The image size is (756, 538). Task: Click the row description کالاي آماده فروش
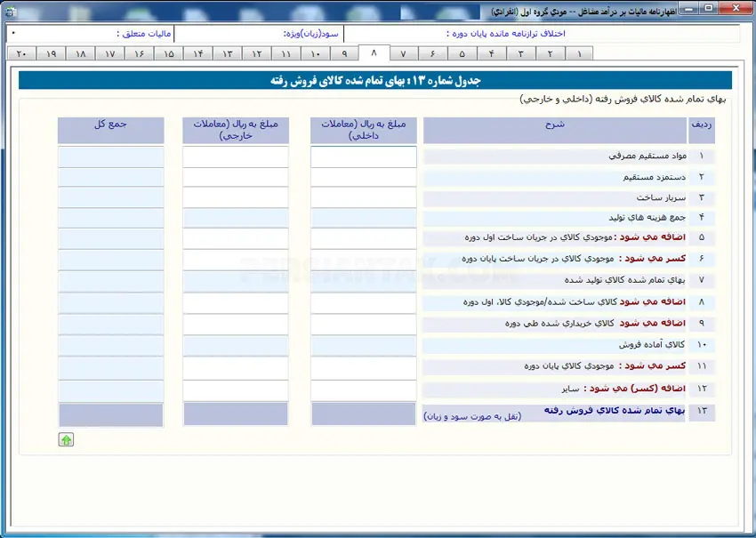[652, 345]
